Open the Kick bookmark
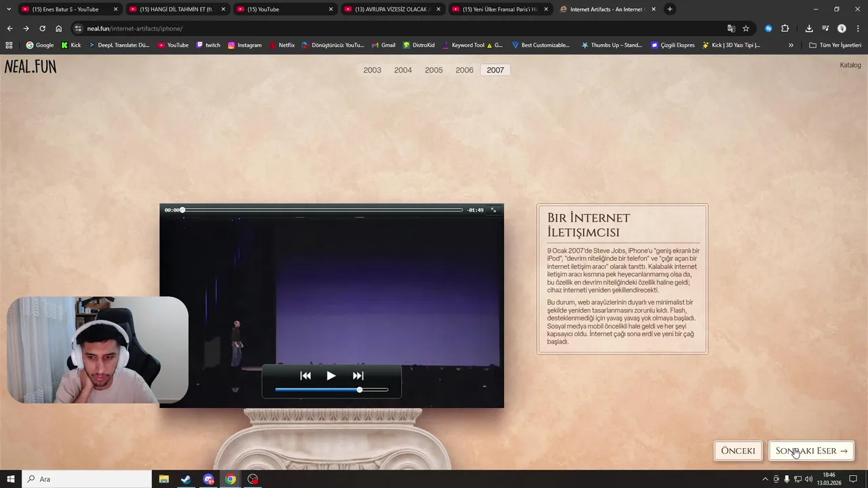This screenshot has width=868, height=488. pyautogui.click(x=71, y=45)
